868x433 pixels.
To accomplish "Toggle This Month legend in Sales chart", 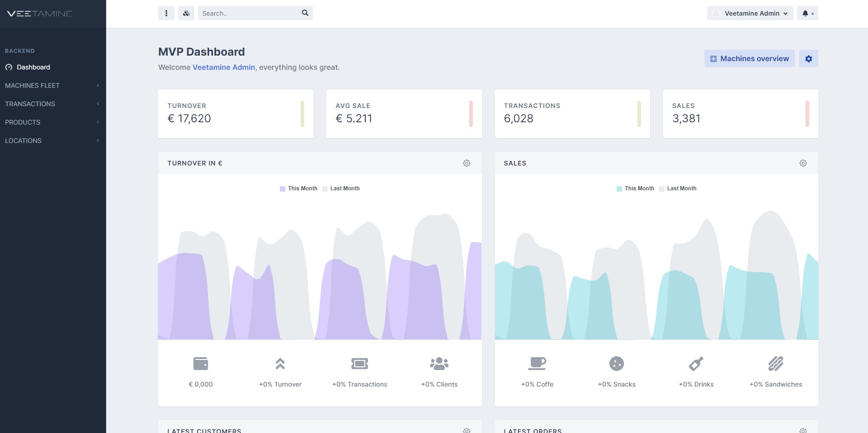I will pyautogui.click(x=635, y=188).
